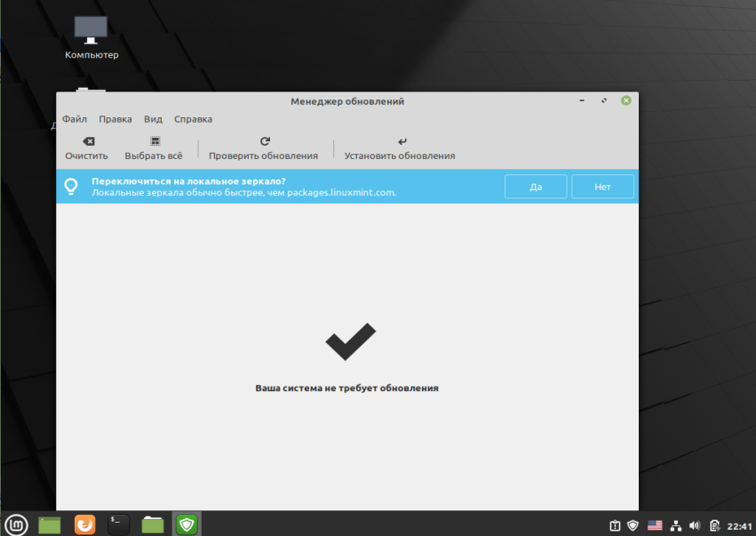Open the volume control tray icon

(695, 525)
